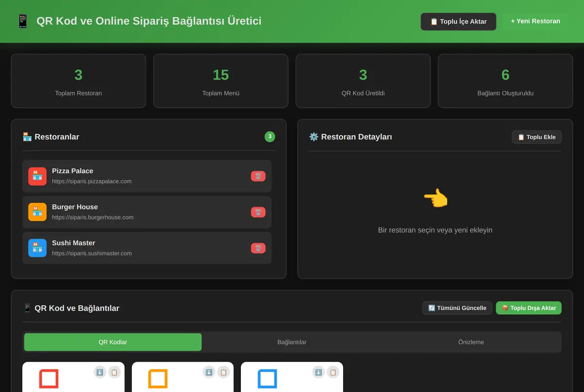Open the Bağlantılar tab
This screenshot has width=584, height=392.
[x=292, y=342]
